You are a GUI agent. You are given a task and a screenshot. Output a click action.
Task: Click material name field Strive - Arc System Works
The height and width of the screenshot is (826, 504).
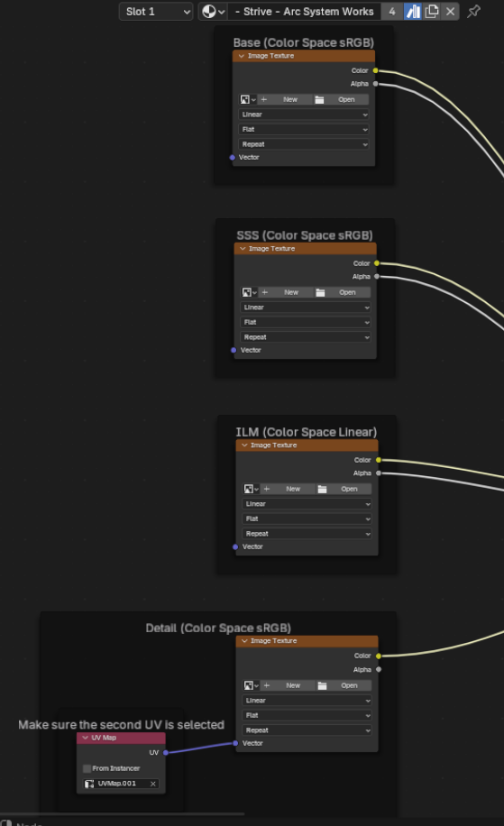point(305,11)
